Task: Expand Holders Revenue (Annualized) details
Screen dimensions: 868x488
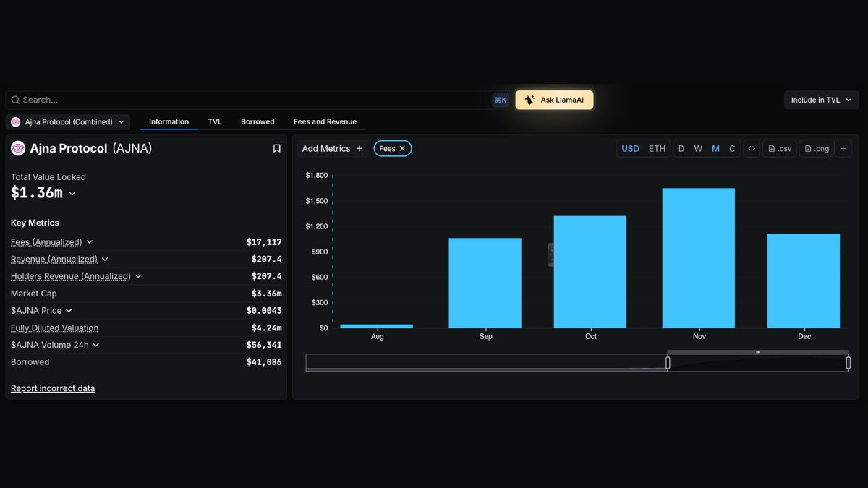Action: pos(138,276)
